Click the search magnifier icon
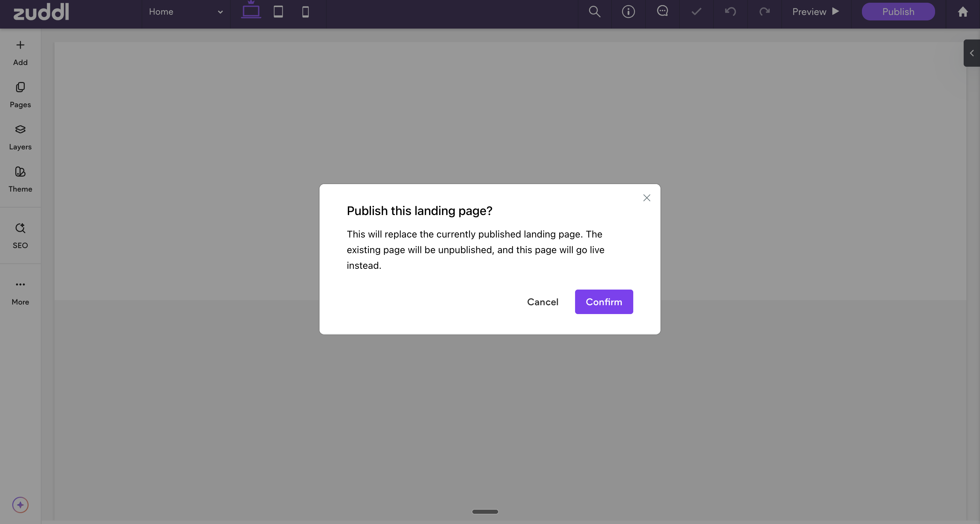980x524 pixels. (594, 12)
